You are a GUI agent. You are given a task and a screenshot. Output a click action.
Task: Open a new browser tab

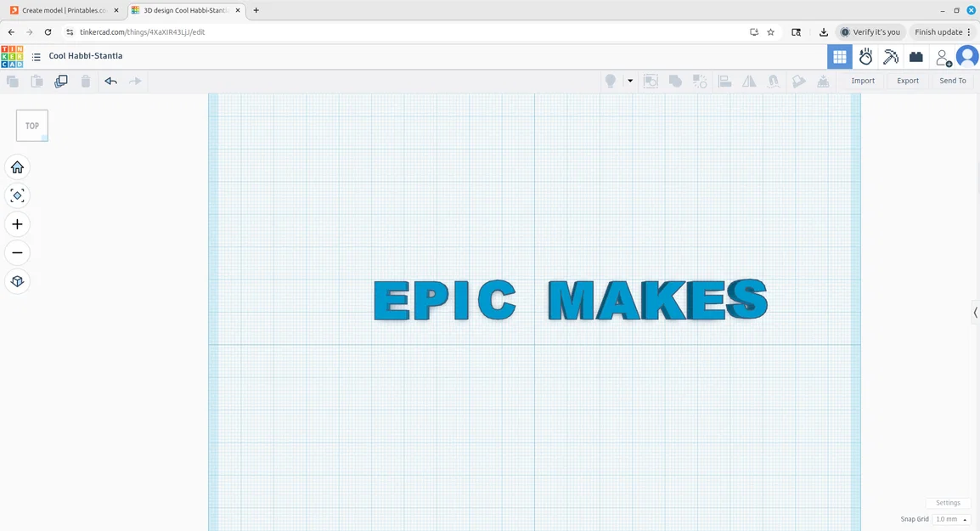pyautogui.click(x=256, y=11)
